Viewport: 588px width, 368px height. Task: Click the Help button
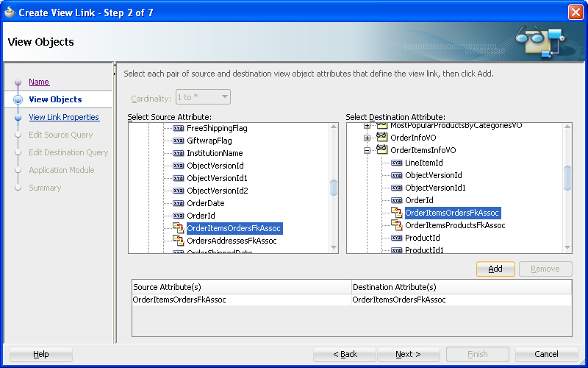tap(41, 354)
